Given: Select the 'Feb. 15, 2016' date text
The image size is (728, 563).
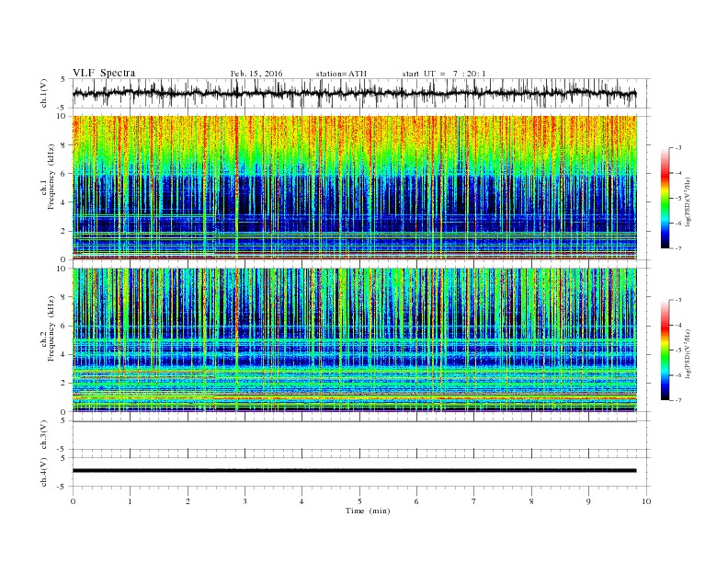Looking at the screenshot, I should click(256, 74).
